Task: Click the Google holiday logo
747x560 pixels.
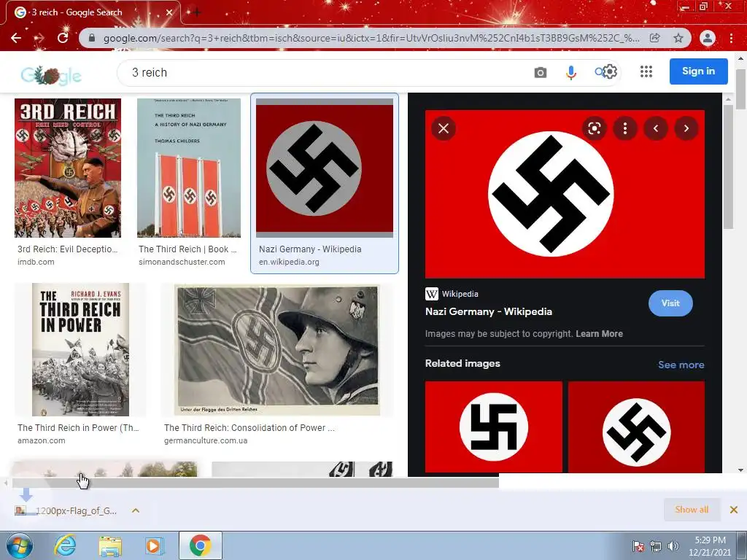Action: point(51,75)
